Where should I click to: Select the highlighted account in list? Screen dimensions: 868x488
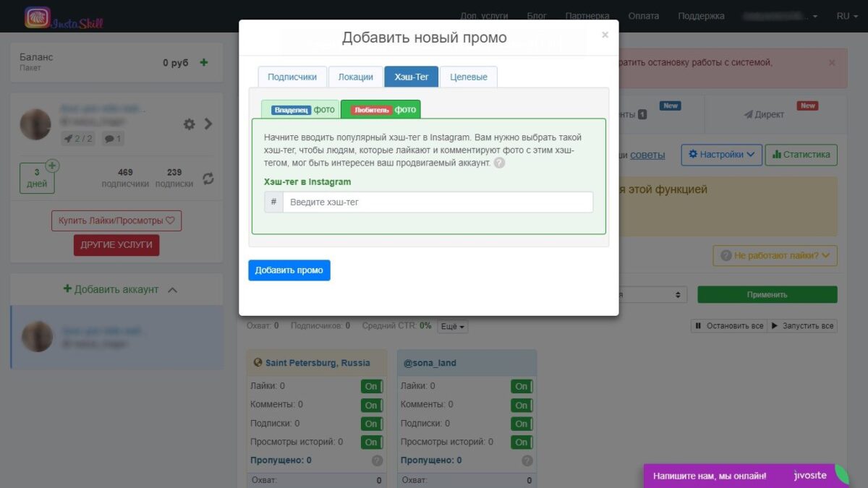(x=116, y=337)
